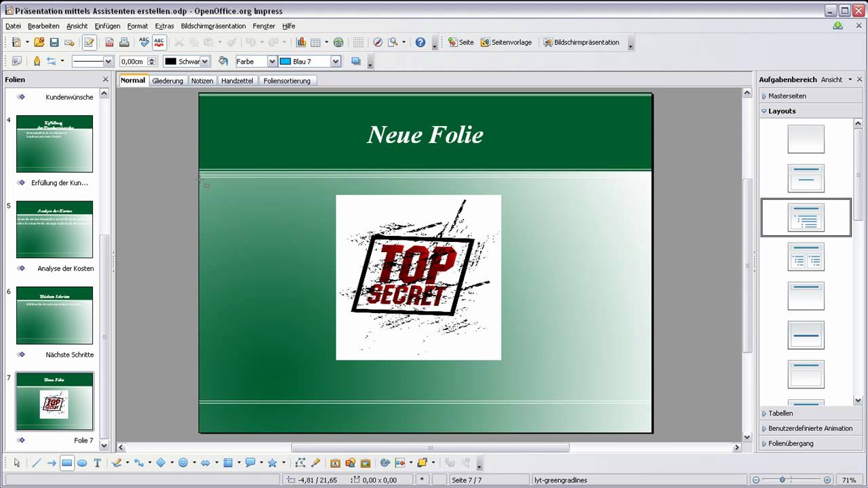Toggle AutoSpellcheck red underline ABC icon
The width and height of the screenshot is (868, 488).
tap(159, 42)
